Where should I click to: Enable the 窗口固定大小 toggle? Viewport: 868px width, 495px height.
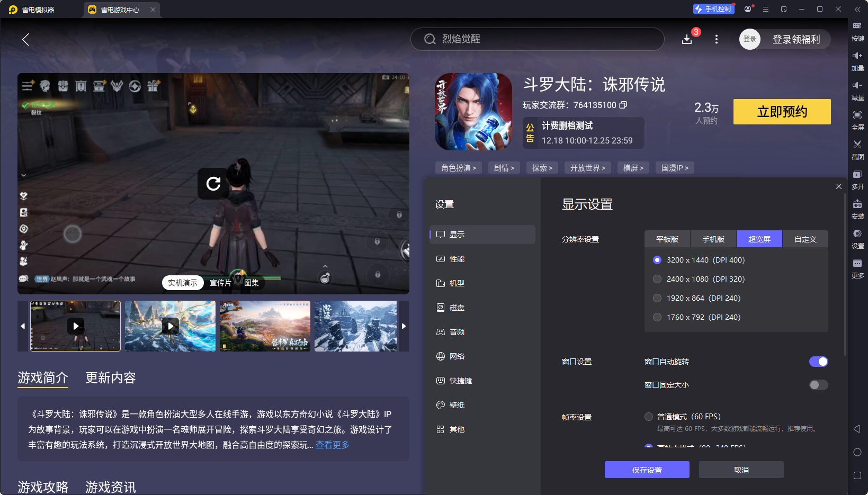818,385
